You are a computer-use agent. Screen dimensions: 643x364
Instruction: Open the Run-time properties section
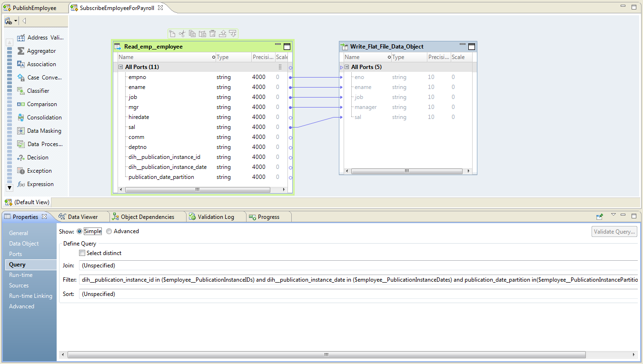coord(20,275)
